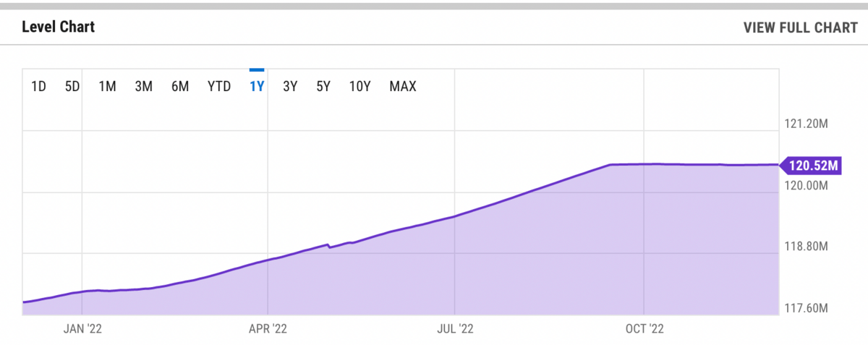Click the JAN '22 axis label
This screenshot has height=345, width=868.
coord(83,329)
